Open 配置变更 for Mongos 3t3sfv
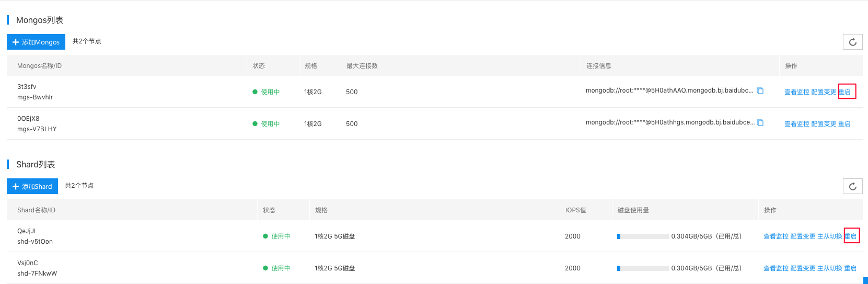The image size is (868, 284). coord(824,92)
